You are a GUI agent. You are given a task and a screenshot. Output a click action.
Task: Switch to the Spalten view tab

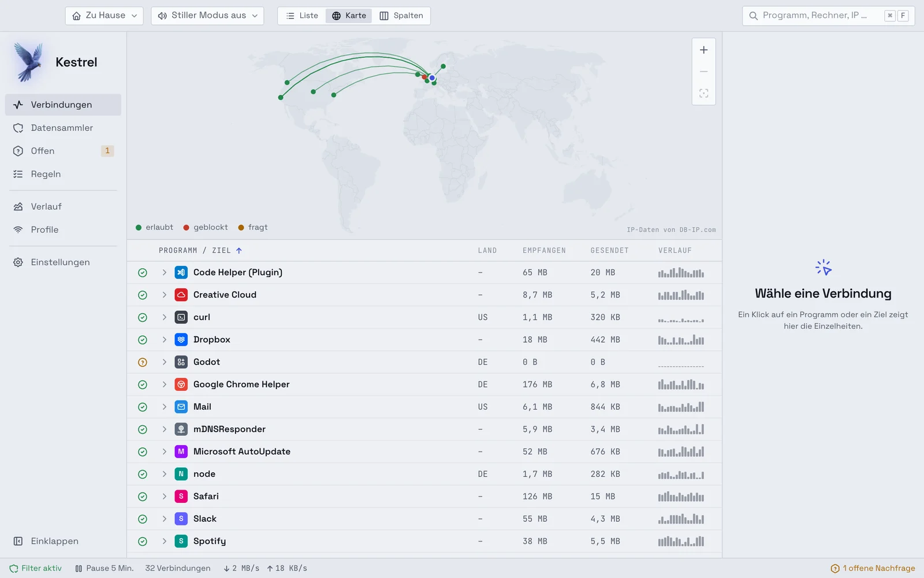coord(401,16)
